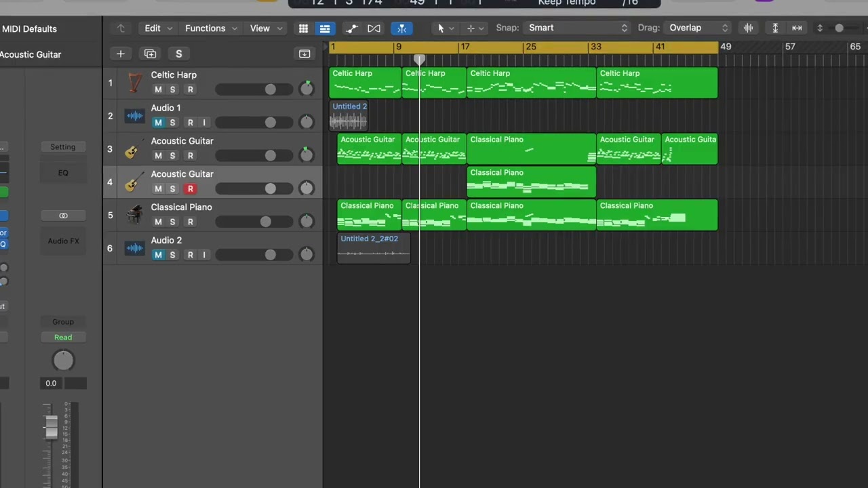The image size is (868, 488).
Task: Solo the track 3 Acoustic Guitar
Action: (x=172, y=156)
